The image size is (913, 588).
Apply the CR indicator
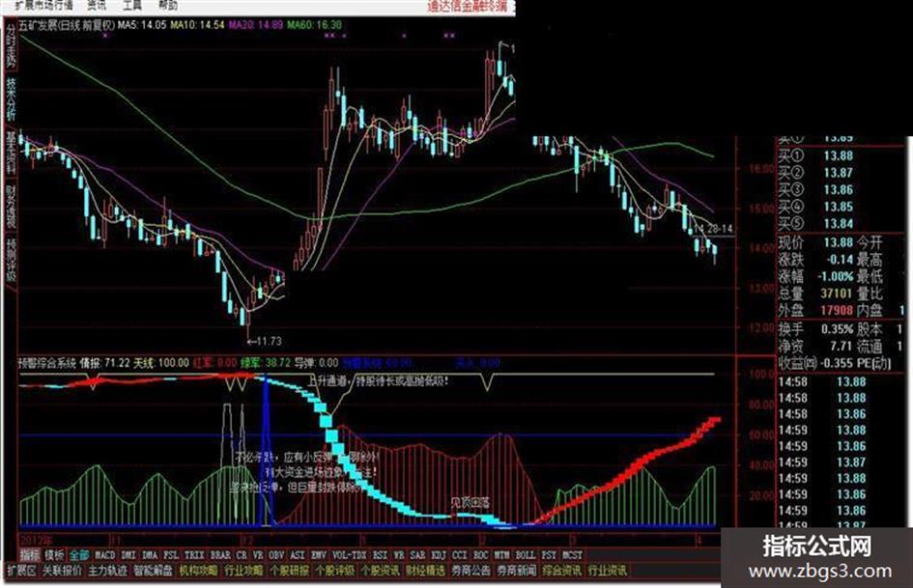(242, 555)
